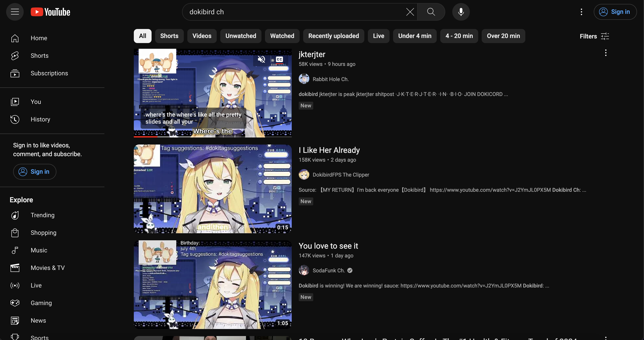This screenshot has width=644, height=340.
Task: Click Sign in button in sidebar
Action: pyautogui.click(x=35, y=172)
